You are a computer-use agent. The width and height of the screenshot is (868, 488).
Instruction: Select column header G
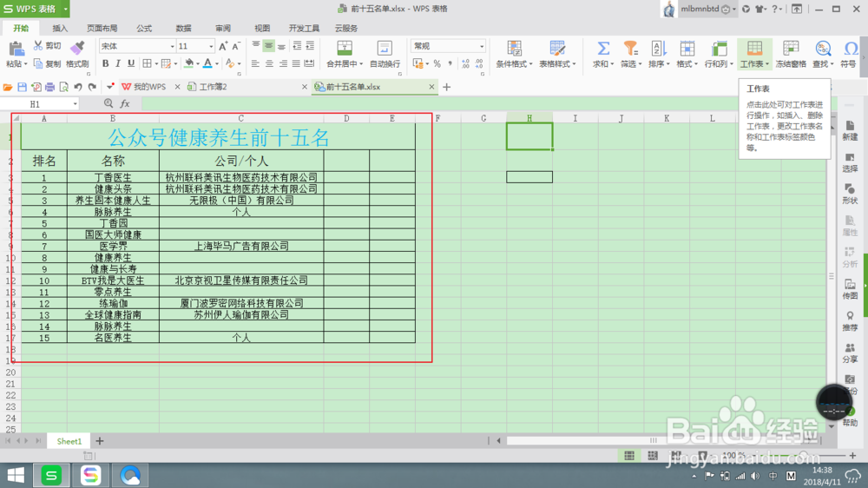tap(483, 118)
